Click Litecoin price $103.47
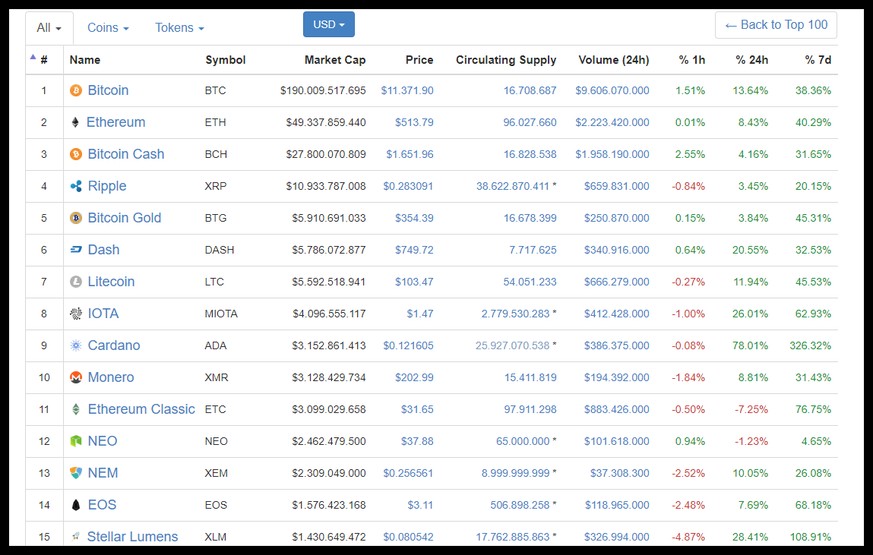 point(414,282)
